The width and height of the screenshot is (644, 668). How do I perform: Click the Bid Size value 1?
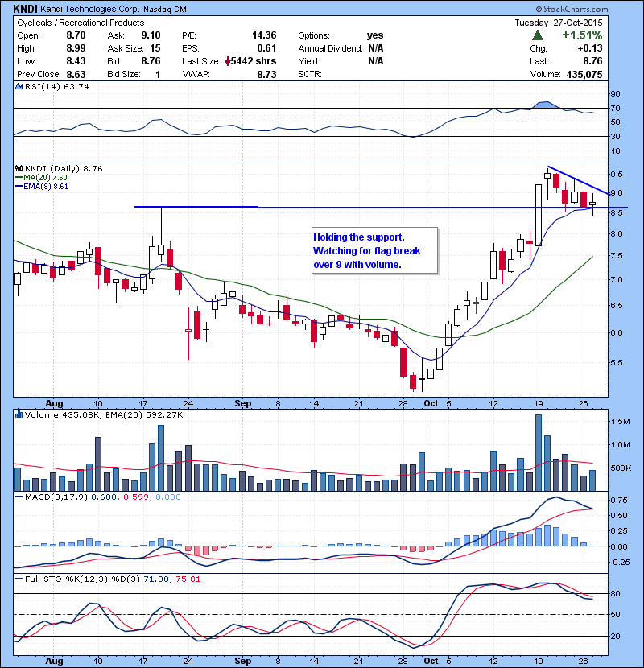pos(158,74)
